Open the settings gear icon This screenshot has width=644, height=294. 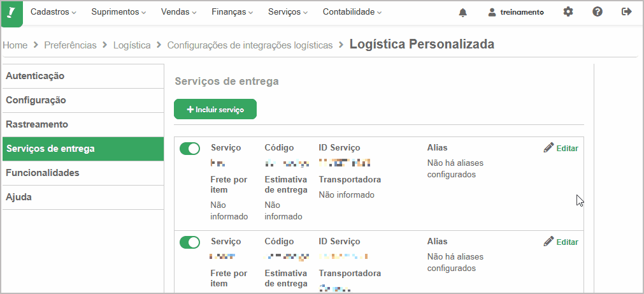568,12
